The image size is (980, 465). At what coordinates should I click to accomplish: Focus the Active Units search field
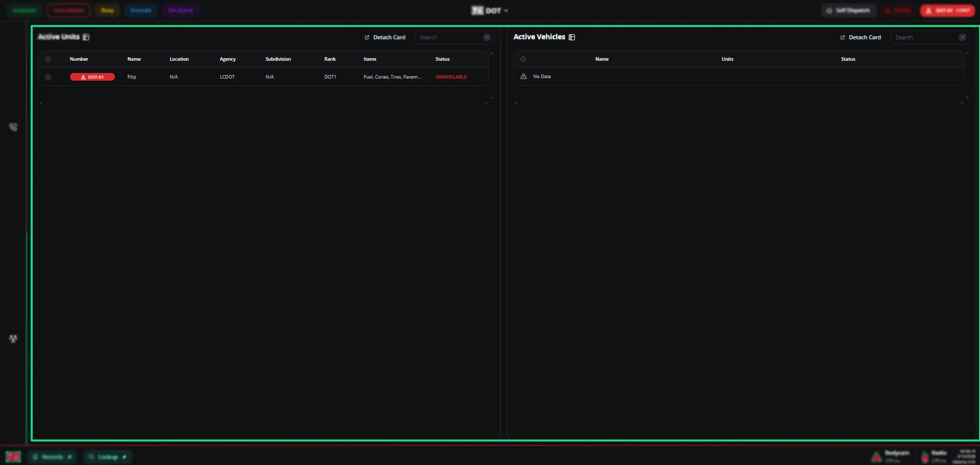click(x=450, y=37)
